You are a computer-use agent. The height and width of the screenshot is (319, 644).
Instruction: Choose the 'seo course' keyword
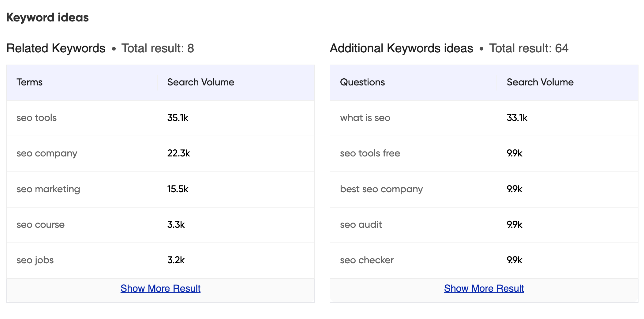(x=40, y=225)
